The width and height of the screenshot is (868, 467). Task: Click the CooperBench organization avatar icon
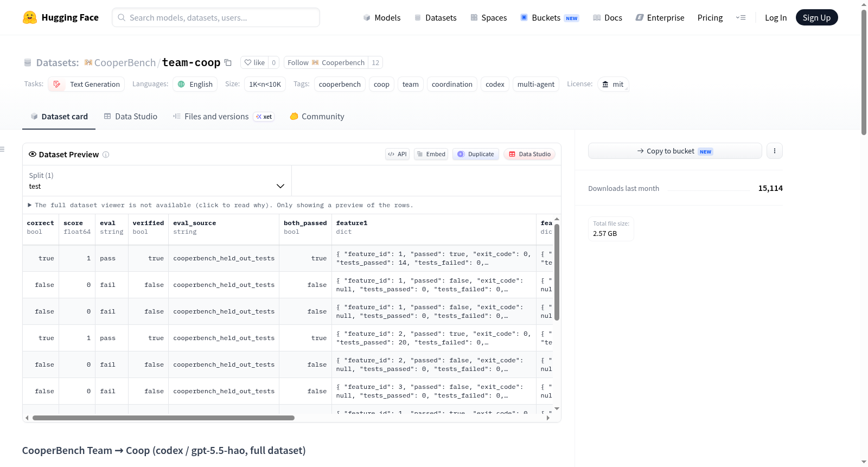tap(88, 62)
